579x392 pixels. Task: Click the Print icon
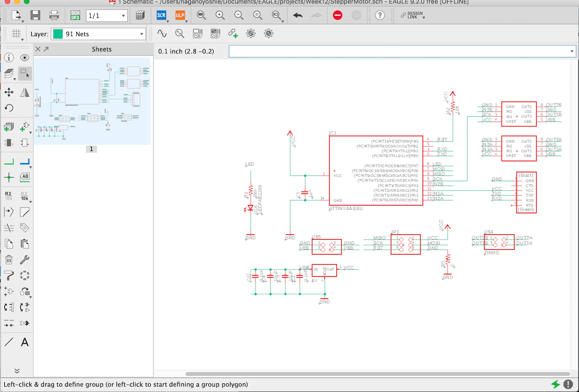[54, 15]
